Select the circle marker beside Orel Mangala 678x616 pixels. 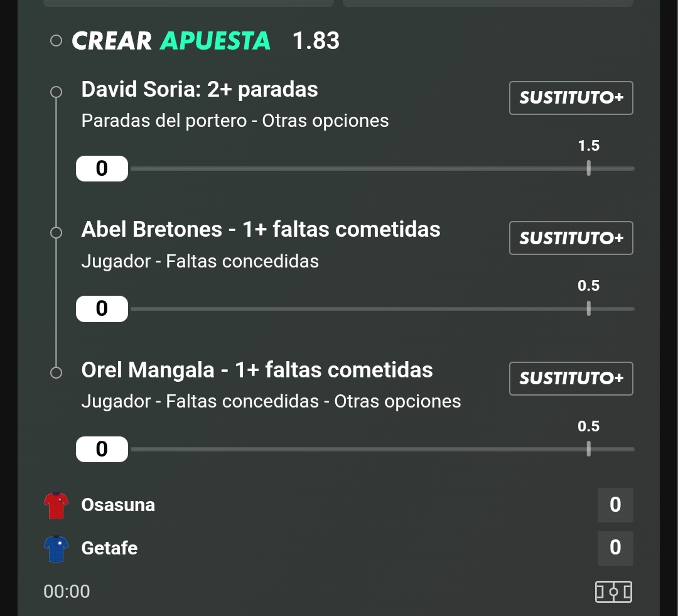(x=56, y=372)
